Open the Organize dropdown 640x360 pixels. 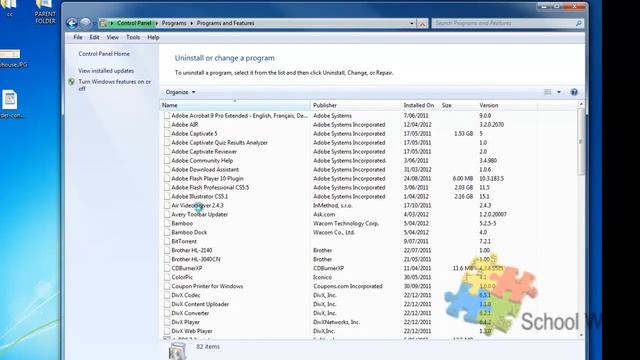(180, 92)
